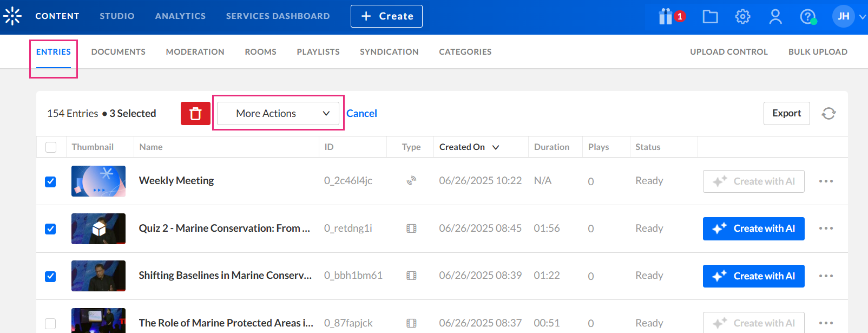The image size is (868, 333).
Task: Open three-dot menu for Shifting Baselines entry
Action: click(x=826, y=276)
